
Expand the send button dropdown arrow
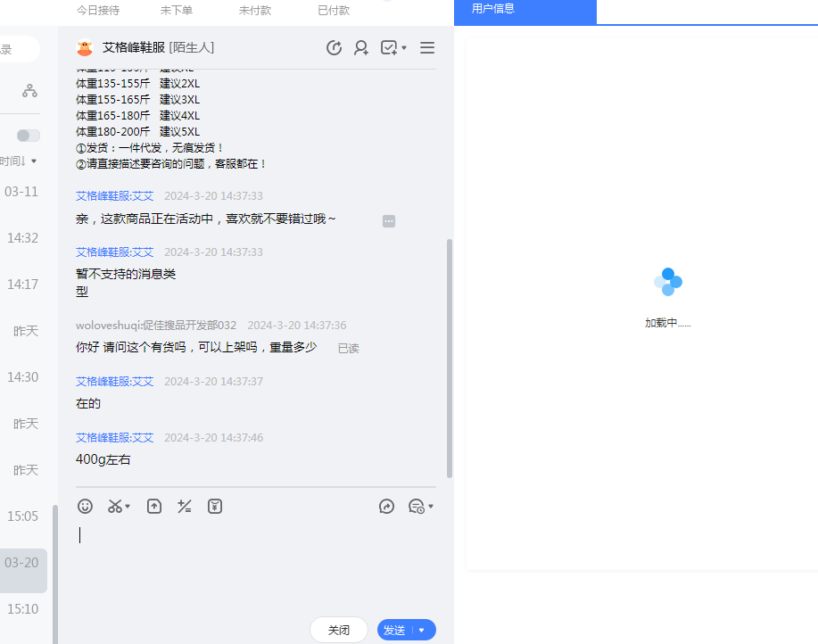click(x=422, y=630)
